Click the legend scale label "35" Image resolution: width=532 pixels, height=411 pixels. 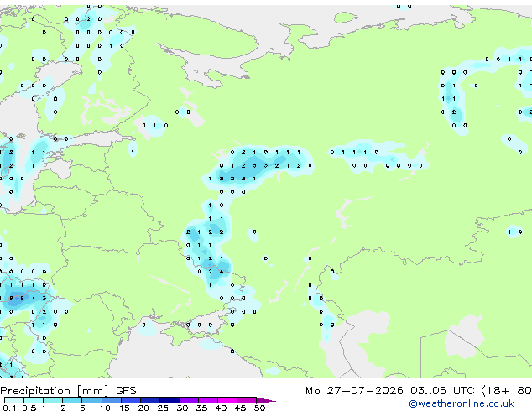pyautogui.click(x=201, y=408)
